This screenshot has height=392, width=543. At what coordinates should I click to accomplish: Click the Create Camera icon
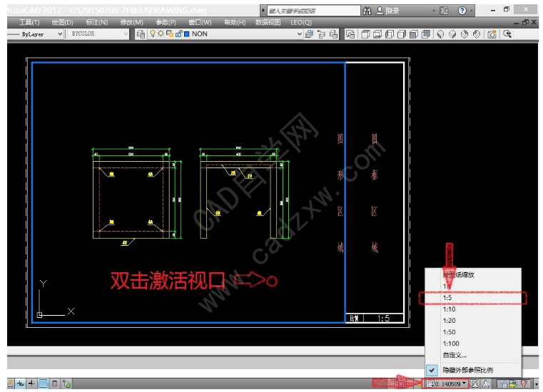(x=492, y=34)
